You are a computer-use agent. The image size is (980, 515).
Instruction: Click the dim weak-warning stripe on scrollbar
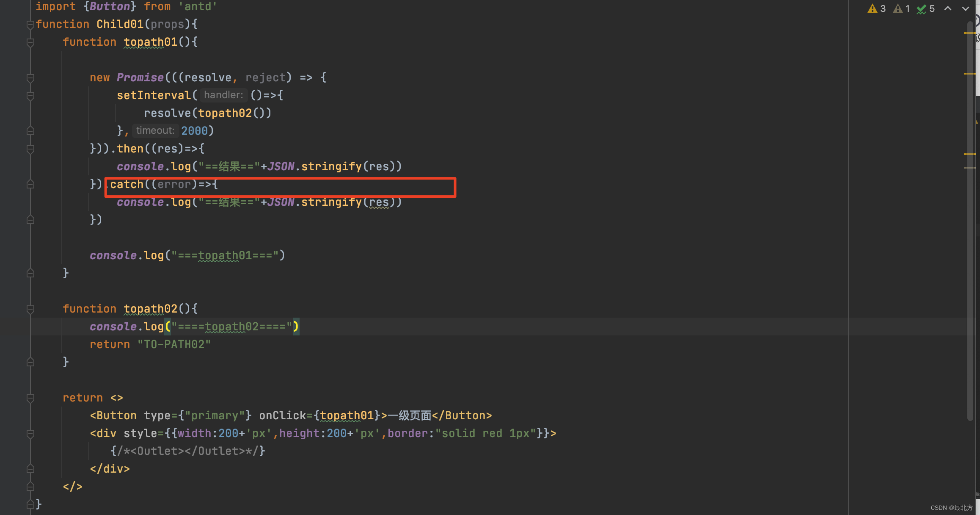pos(969,168)
